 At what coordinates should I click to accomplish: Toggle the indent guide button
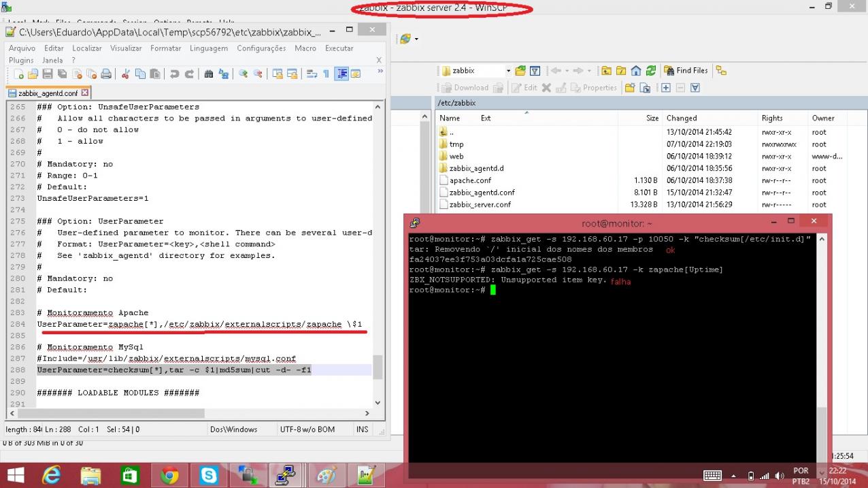tap(341, 74)
